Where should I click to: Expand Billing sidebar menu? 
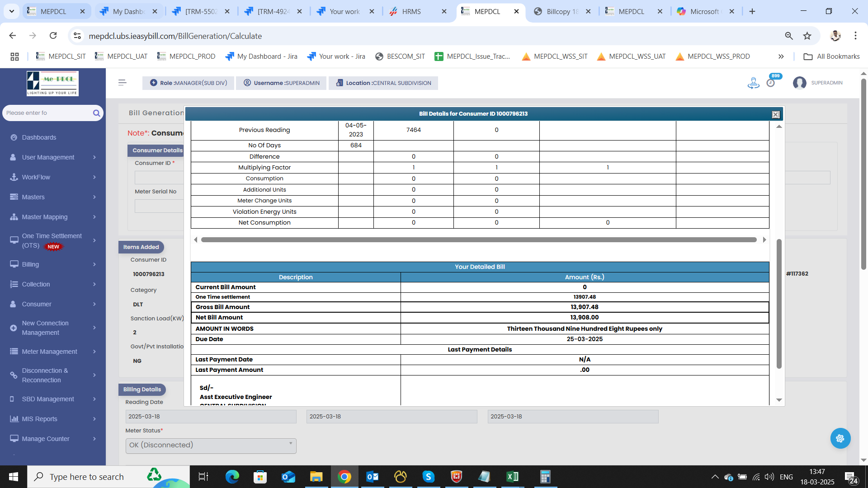click(x=53, y=264)
